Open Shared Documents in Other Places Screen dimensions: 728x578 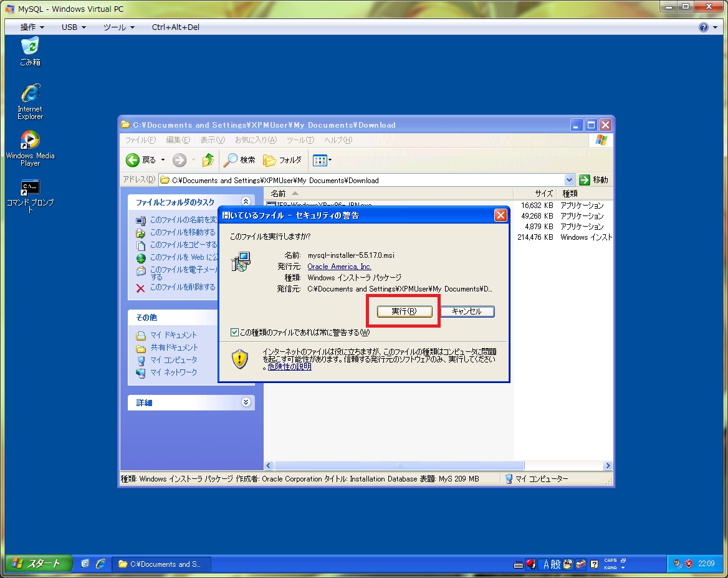(167, 348)
